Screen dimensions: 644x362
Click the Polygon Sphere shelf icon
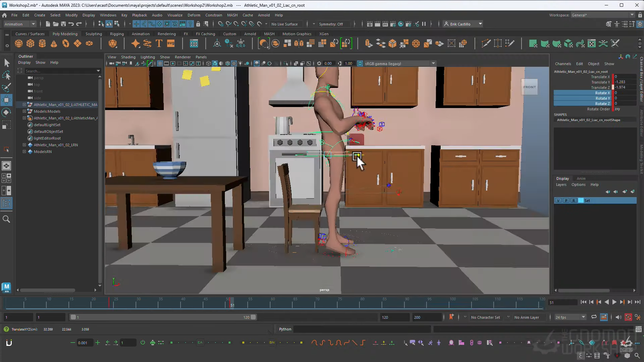point(19,44)
